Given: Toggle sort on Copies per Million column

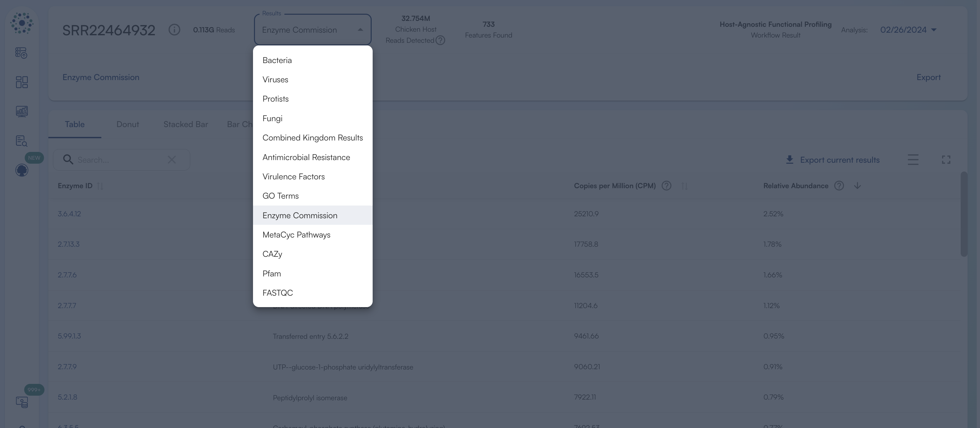Looking at the screenshot, I should coord(684,186).
